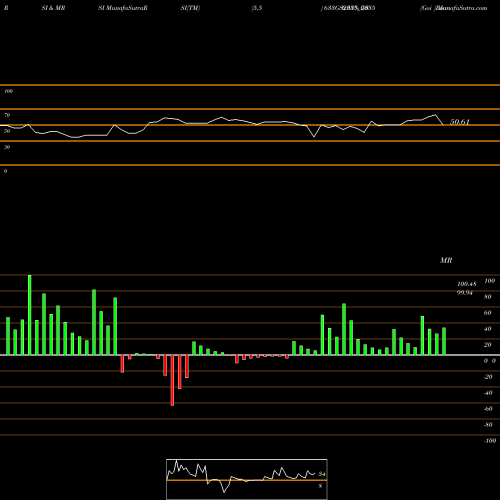Open the mini overview chart at bottom
The width and height of the screenshot is (500, 500).
click(x=247, y=479)
